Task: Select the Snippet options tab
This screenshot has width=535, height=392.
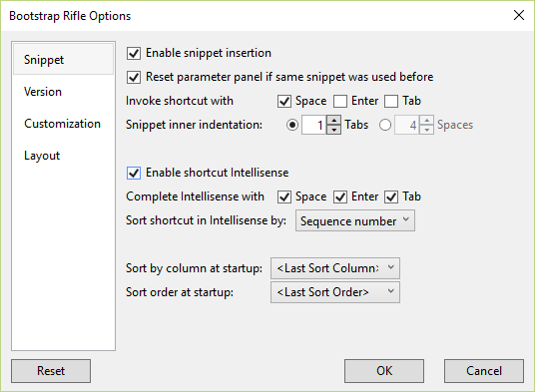Action: coord(63,59)
